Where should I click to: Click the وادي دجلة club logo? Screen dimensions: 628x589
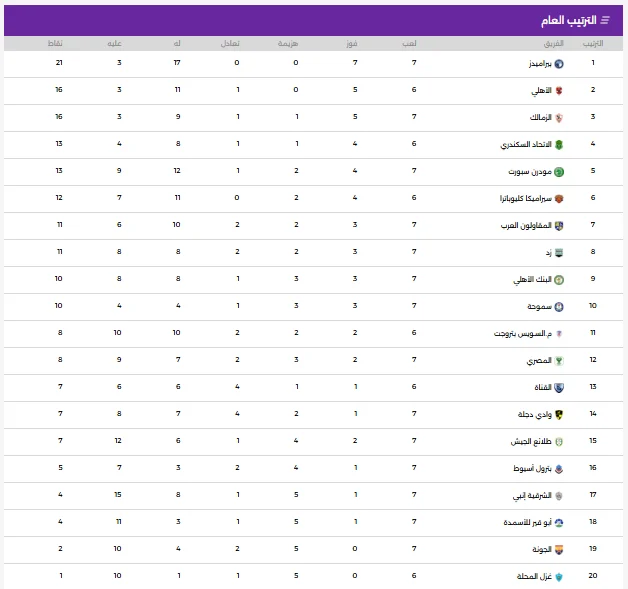559,415
